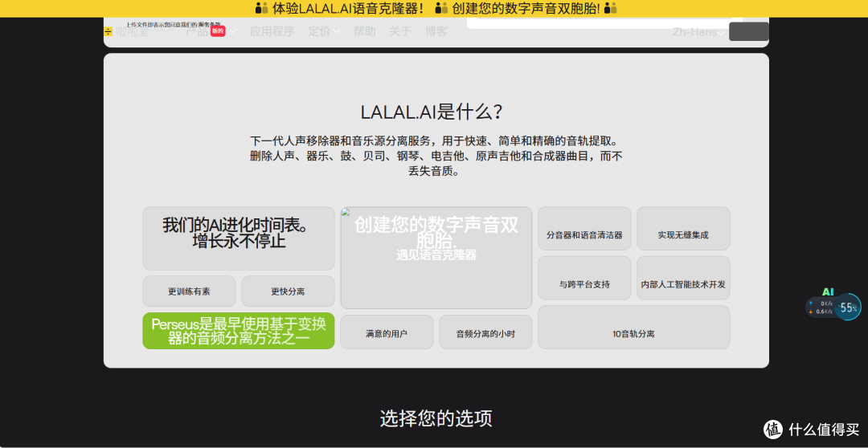Click the dark button beside language selector
This screenshot has width=868, height=448.
748,31
